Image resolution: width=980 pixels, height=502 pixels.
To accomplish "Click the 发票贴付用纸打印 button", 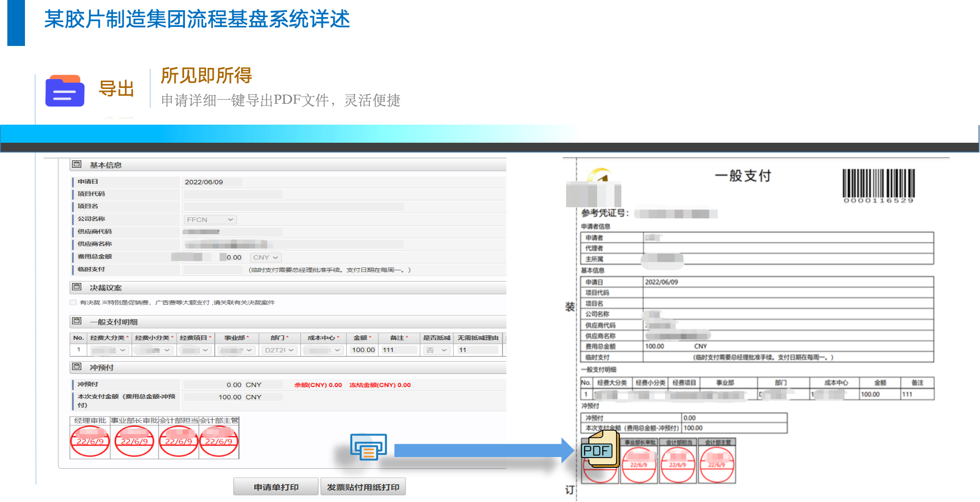I will coord(363,487).
